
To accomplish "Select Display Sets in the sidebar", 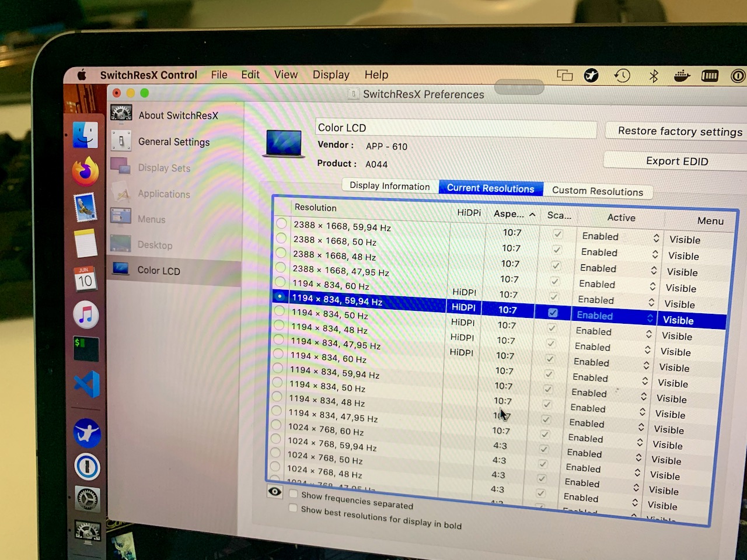I will click(x=164, y=168).
